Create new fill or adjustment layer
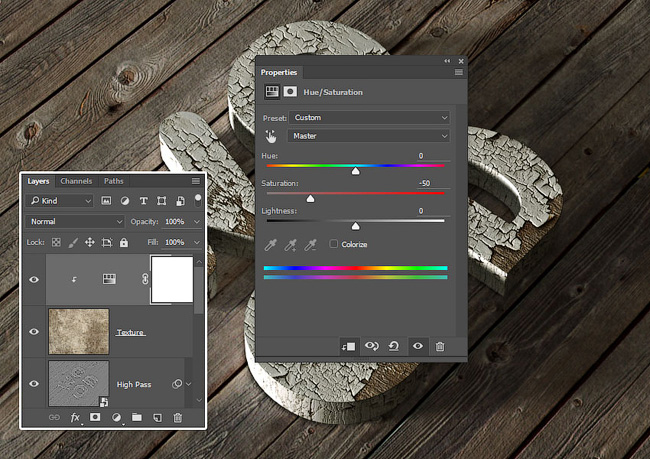The image size is (650, 459). point(116,418)
